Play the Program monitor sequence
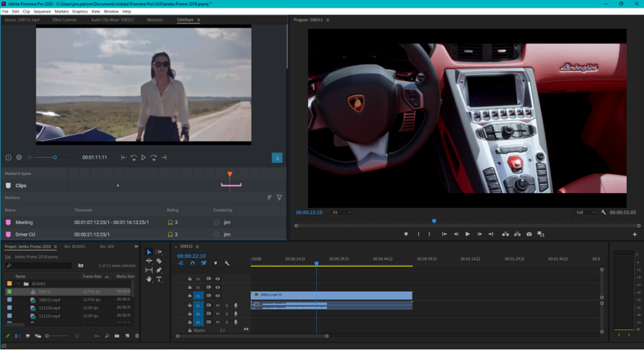Image resolution: width=644 pixels, height=351 pixels. click(467, 234)
